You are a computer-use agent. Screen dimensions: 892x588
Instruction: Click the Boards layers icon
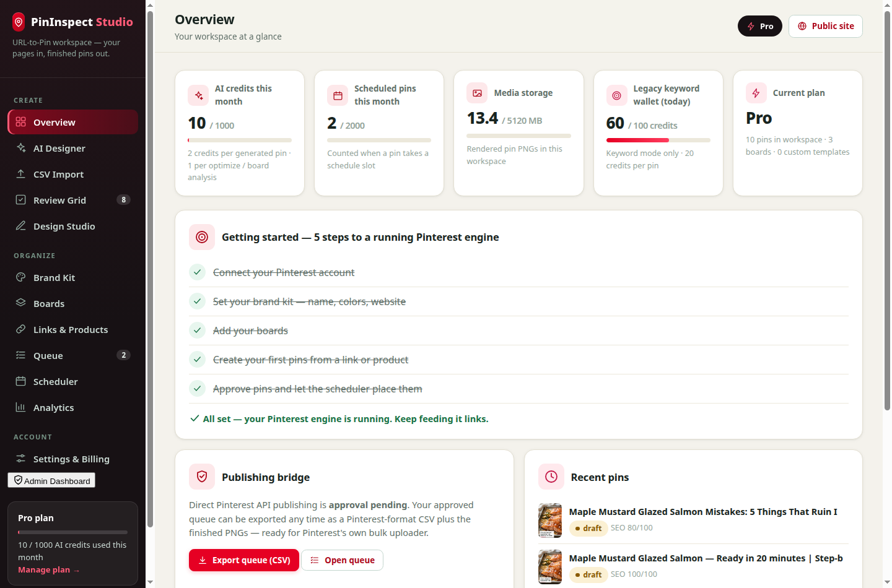coord(21,303)
